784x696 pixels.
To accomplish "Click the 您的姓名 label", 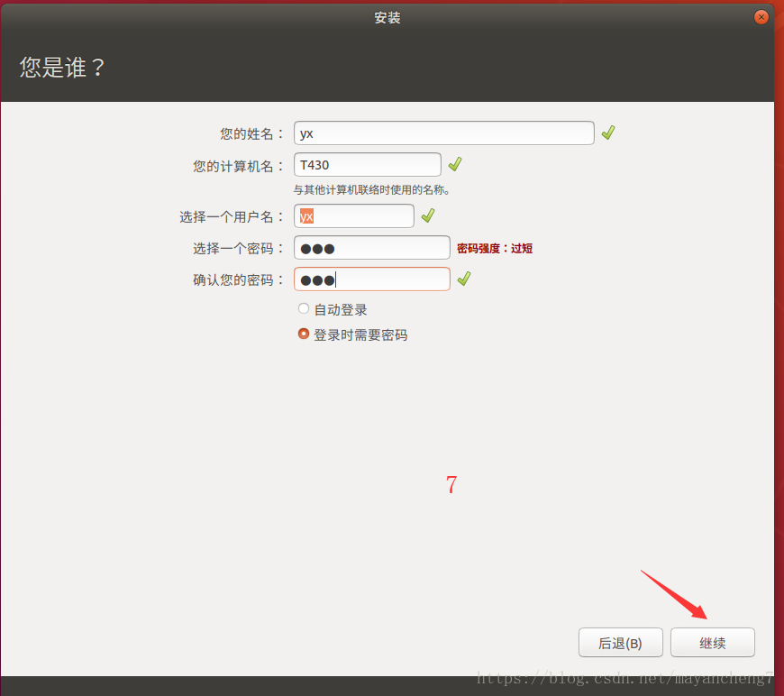I will 251,133.
